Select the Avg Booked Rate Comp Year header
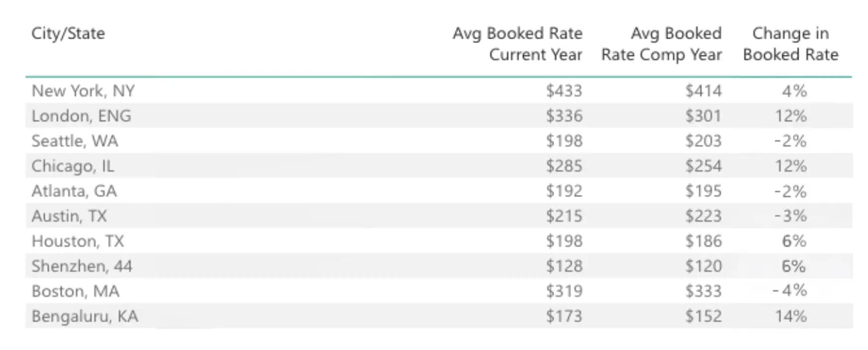 tap(661, 44)
